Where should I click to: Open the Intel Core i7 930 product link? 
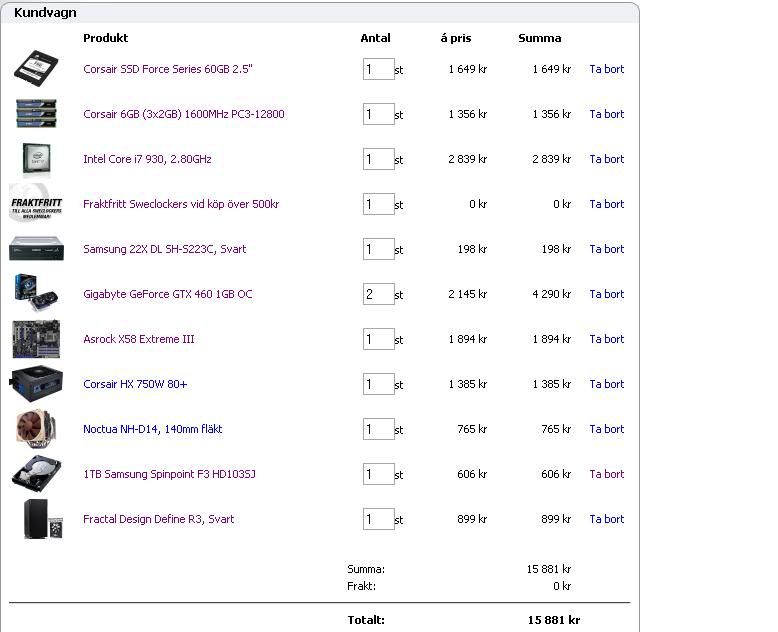pyautogui.click(x=147, y=159)
